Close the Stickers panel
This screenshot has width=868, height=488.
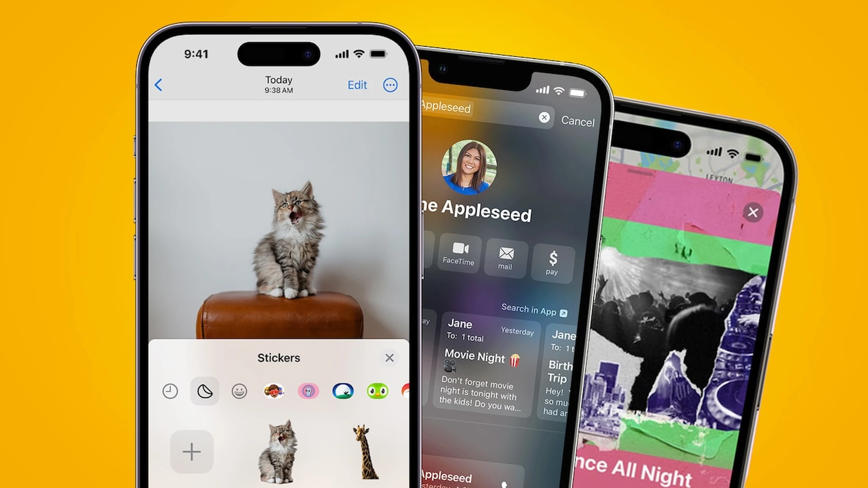click(x=389, y=358)
